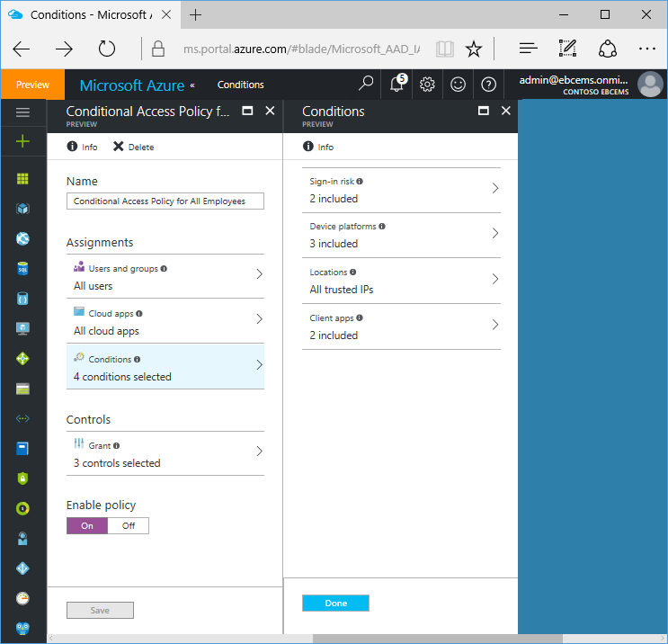The image size is (668, 644).
Task: Click the green plus New resource icon
Action: pyautogui.click(x=22, y=141)
